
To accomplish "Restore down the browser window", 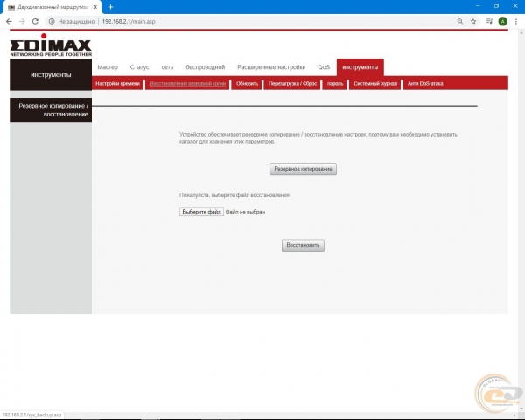I will click(496, 6).
